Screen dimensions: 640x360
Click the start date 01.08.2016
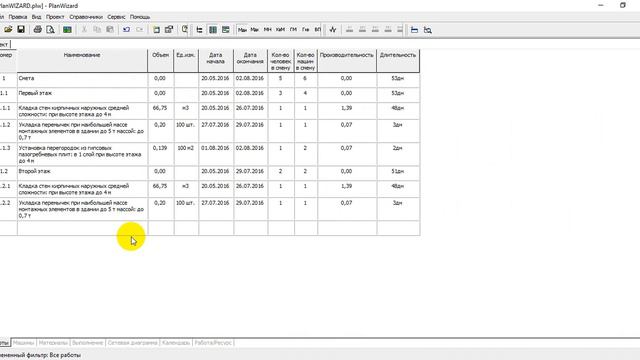215,148
